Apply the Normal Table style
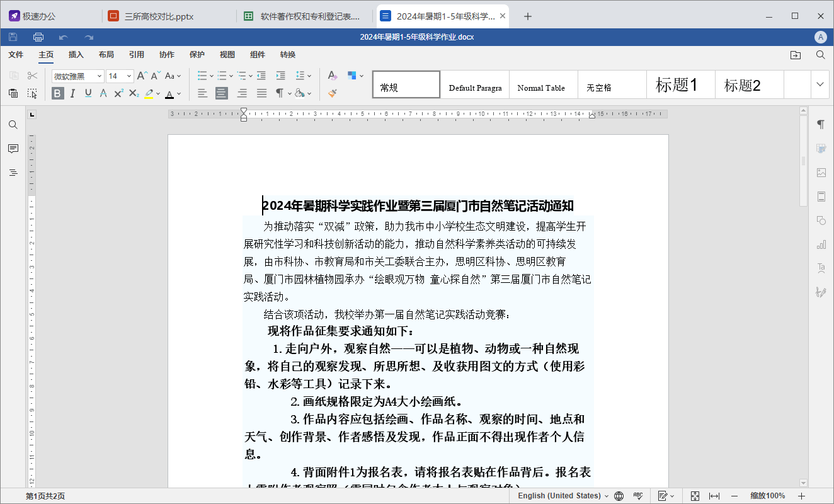834x504 pixels. tap(544, 84)
